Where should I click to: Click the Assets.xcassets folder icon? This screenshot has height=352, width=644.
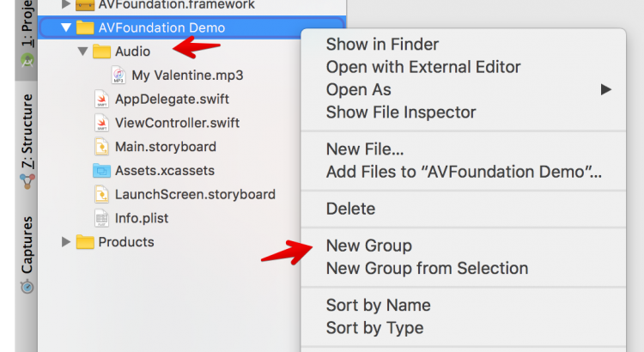[x=101, y=170]
